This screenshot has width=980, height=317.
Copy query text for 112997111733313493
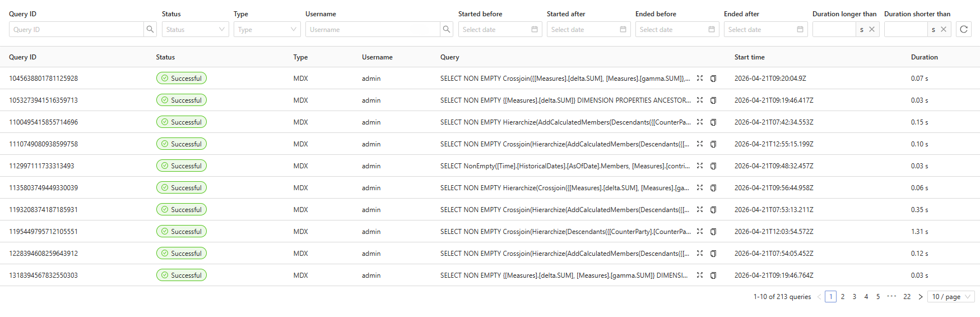(x=713, y=166)
